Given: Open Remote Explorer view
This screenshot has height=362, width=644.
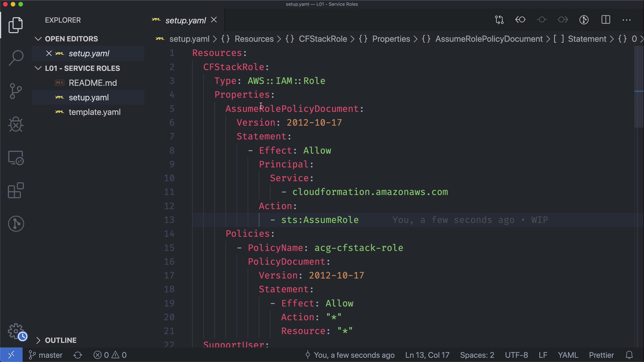Looking at the screenshot, I should coord(16,158).
